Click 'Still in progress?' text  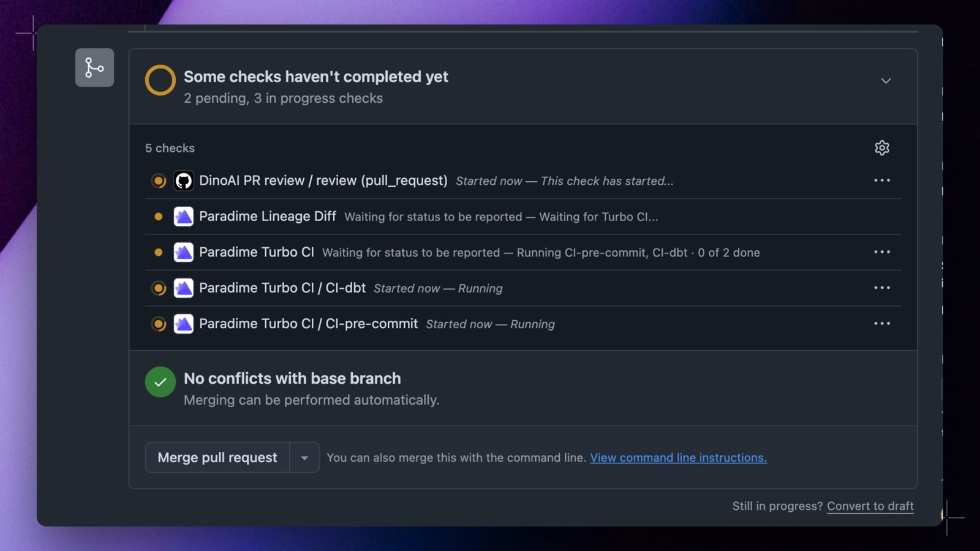click(x=778, y=506)
